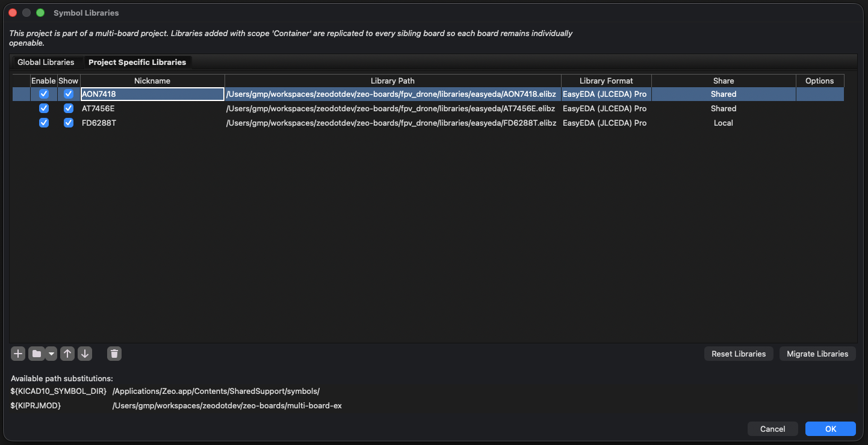Image resolution: width=868 pixels, height=445 pixels.
Task: Click AT7456E.elibz library path cell
Action: pos(393,108)
